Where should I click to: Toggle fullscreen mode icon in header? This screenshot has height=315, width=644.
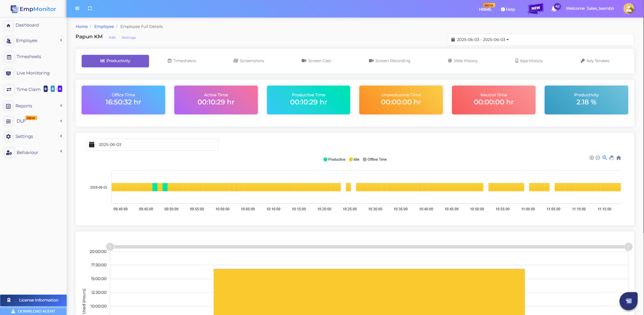pos(90,9)
